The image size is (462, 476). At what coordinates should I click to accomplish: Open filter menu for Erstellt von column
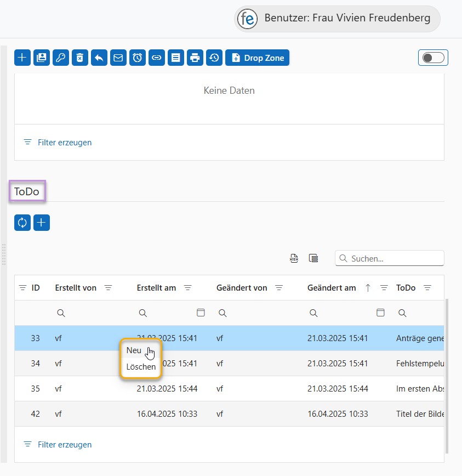109,288
